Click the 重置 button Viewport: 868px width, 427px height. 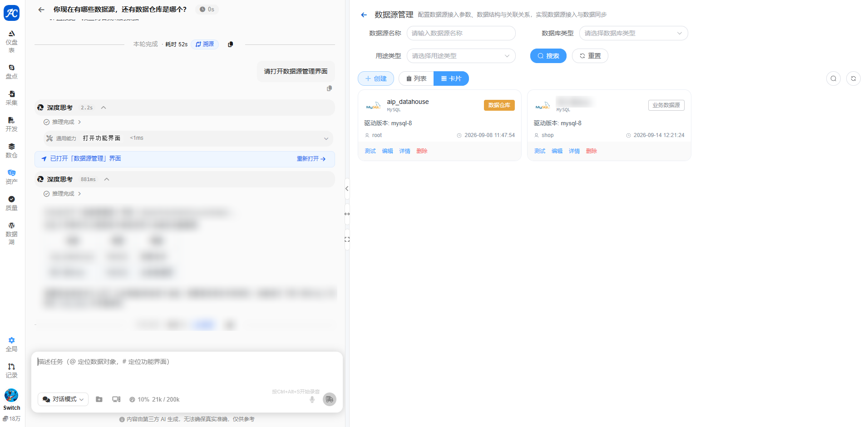click(x=590, y=56)
